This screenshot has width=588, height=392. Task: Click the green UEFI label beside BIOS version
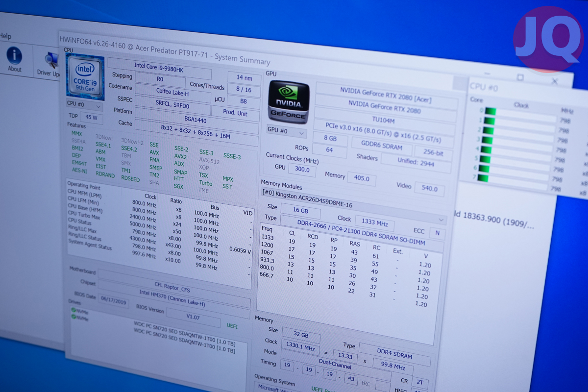coord(232,325)
